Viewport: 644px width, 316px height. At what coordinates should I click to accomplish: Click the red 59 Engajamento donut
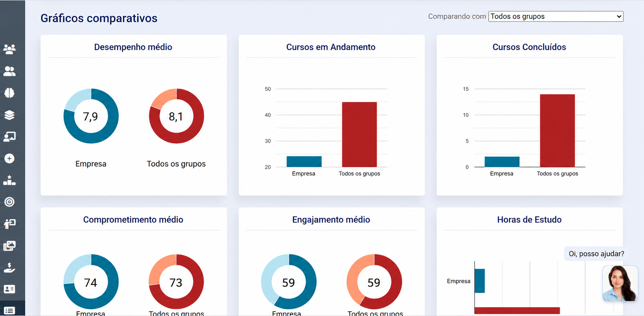374,281
